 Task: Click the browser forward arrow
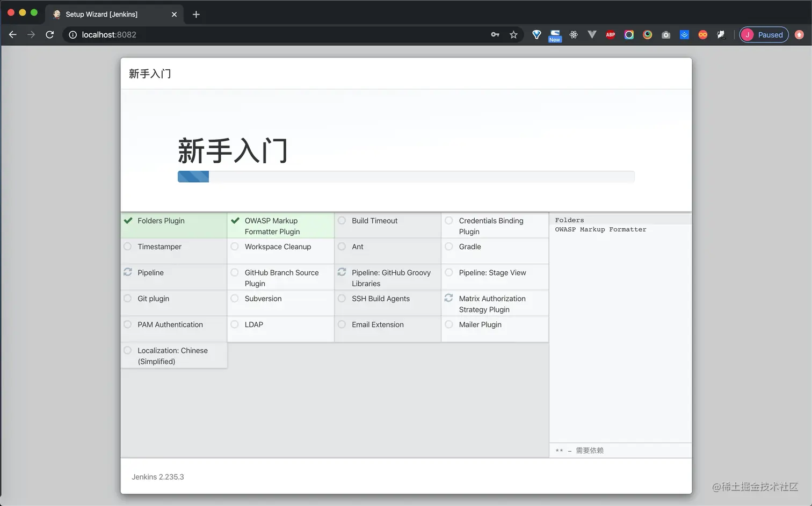tap(31, 34)
